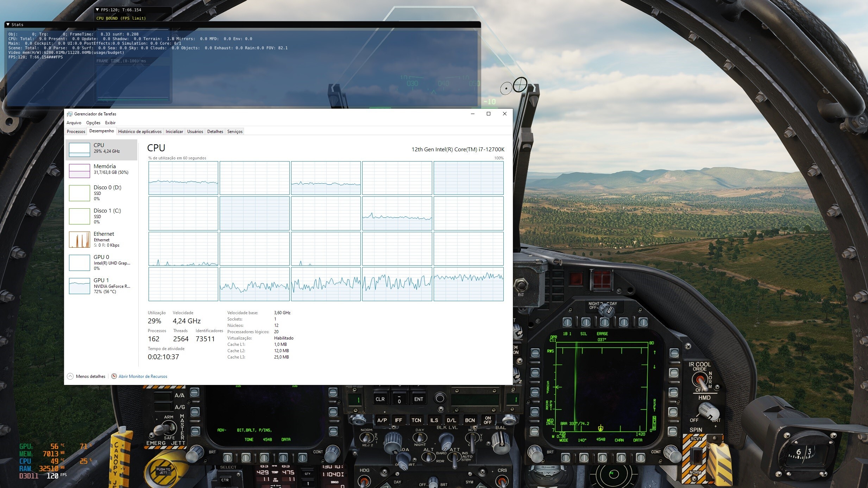Push left DDI button under TONE label

246,458
